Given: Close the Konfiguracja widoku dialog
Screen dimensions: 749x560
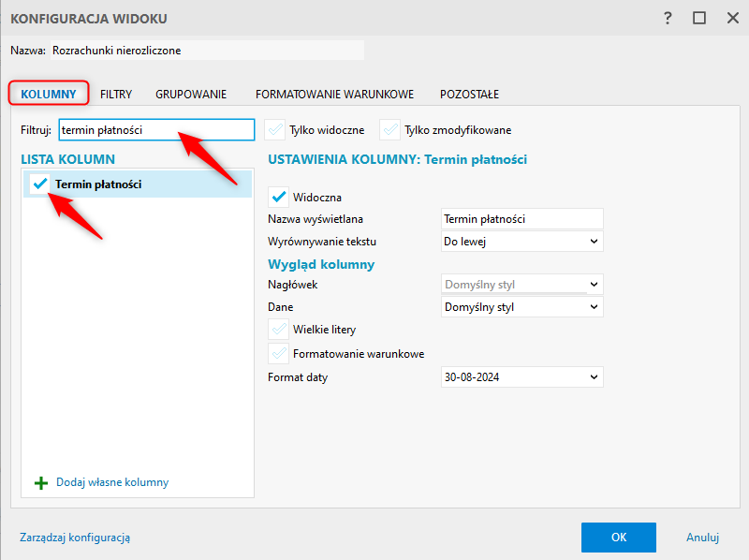Looking at the screenshot, I should pos(727,18).
